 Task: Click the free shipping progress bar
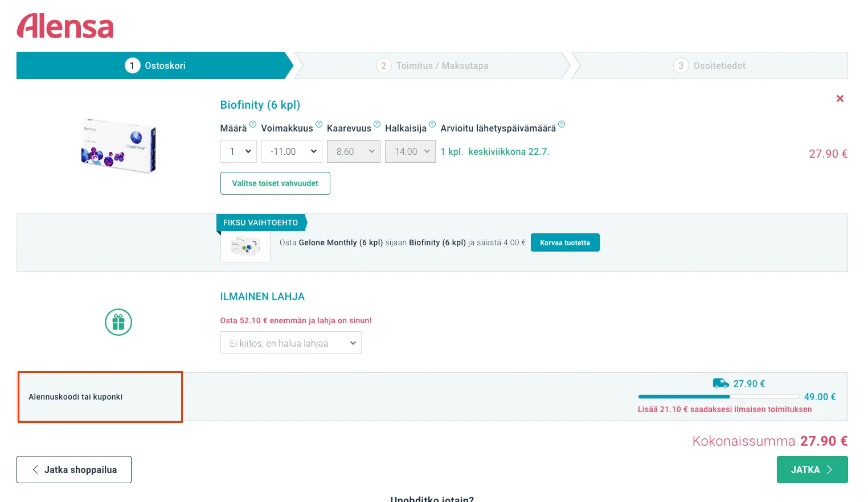point(719,397)
